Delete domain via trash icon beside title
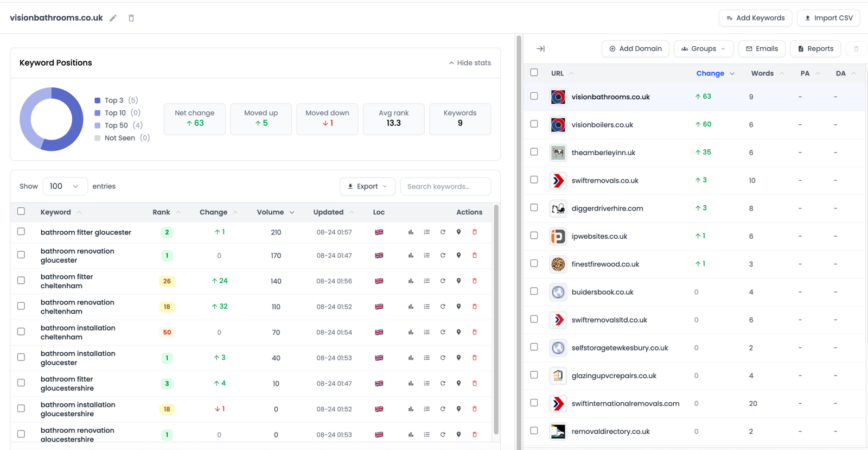This screenshot has width=868, height=450. tap(131, 18)
